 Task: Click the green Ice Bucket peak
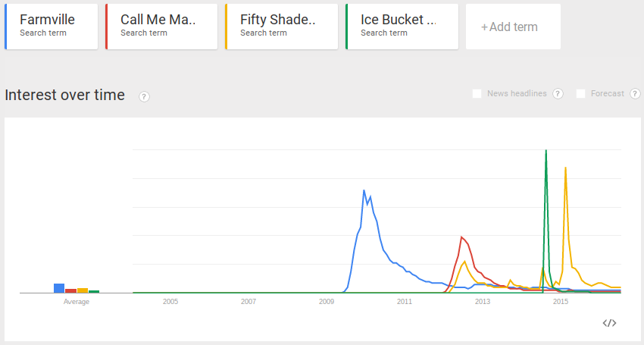pyautogui.click(x=546, y=150)
